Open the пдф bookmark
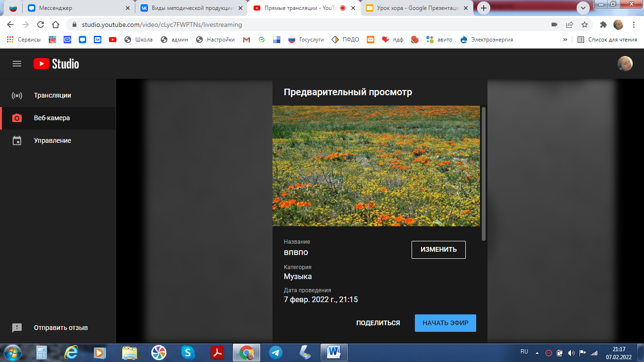The width and height of the screenshot is (644, 362). tap(393, 40)
